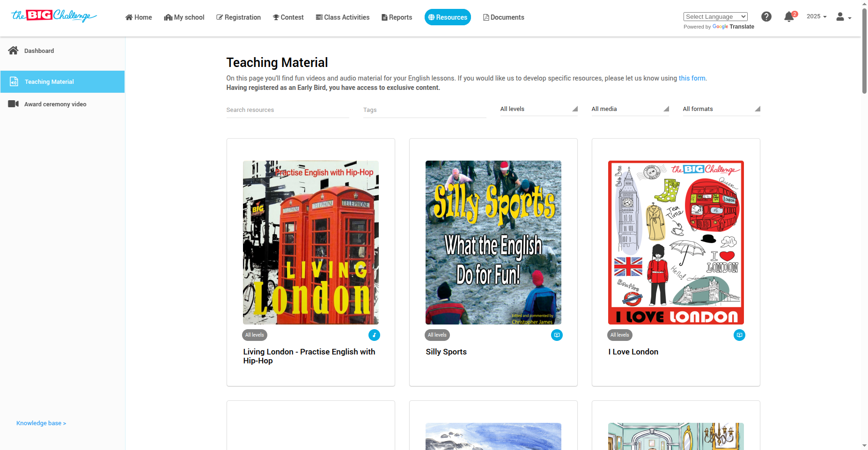Open the My school menu
The image size is (868, 450).
pyautogui.click(x=184, y=17)
